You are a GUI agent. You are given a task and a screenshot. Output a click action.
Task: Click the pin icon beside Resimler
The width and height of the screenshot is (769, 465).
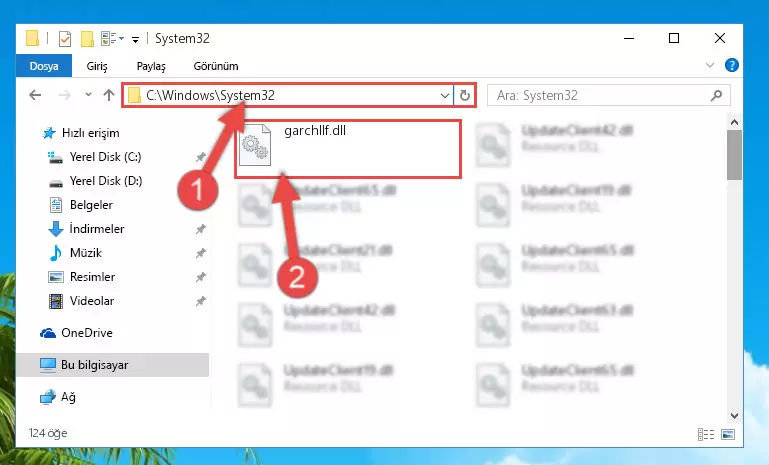pyautogui.click(x=201, y=277)
